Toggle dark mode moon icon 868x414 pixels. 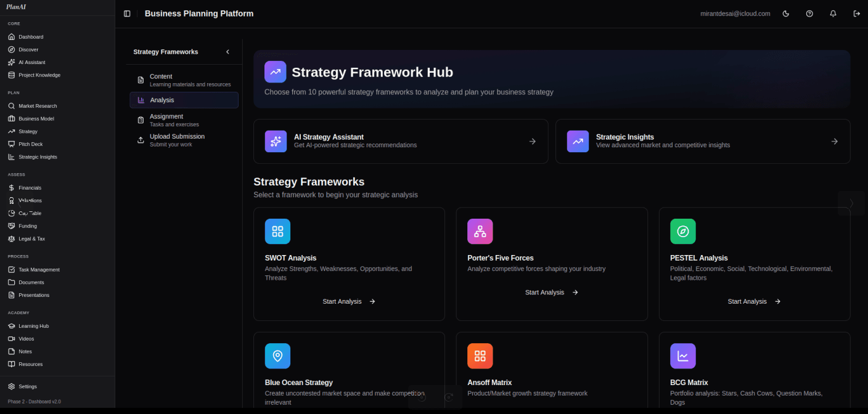coord(785,14)
